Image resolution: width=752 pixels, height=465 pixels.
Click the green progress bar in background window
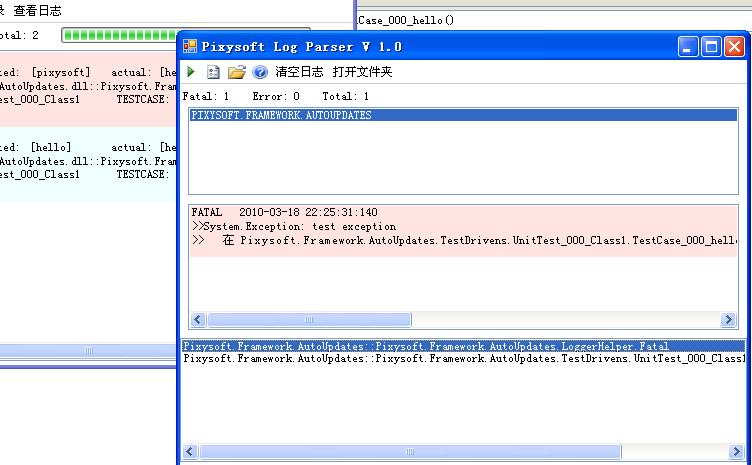tap(120, 35)
